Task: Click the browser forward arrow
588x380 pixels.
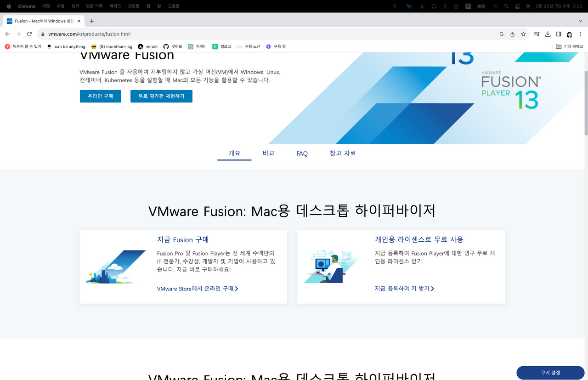Action: [18, 34]
